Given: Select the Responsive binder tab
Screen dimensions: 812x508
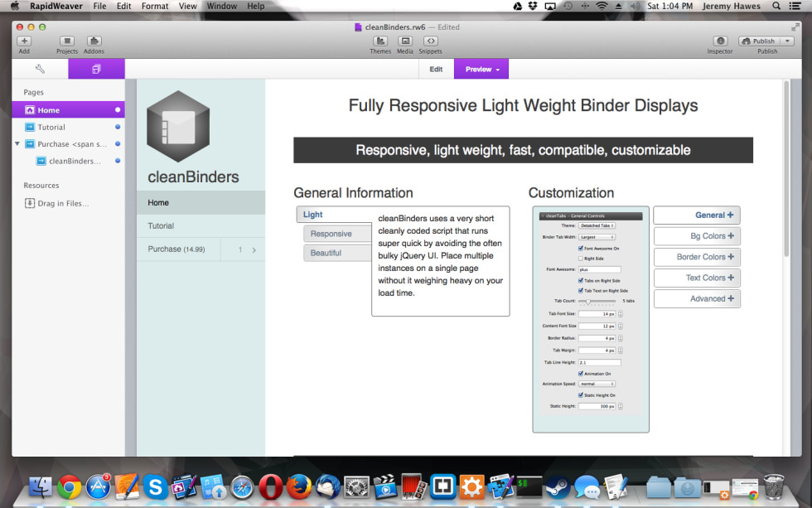Looking at the screenshot, I should point(337,234).
